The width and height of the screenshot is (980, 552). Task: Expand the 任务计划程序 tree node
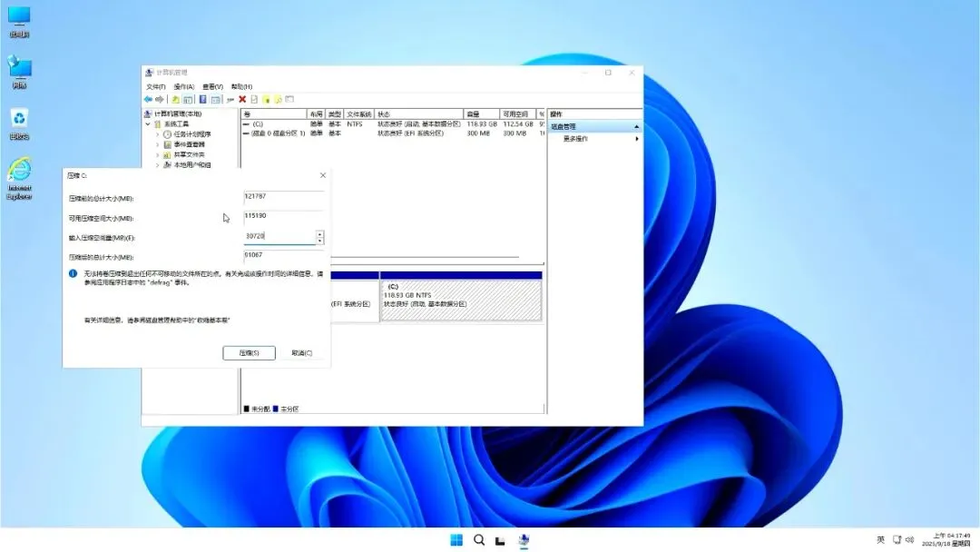tap(158, 134)
